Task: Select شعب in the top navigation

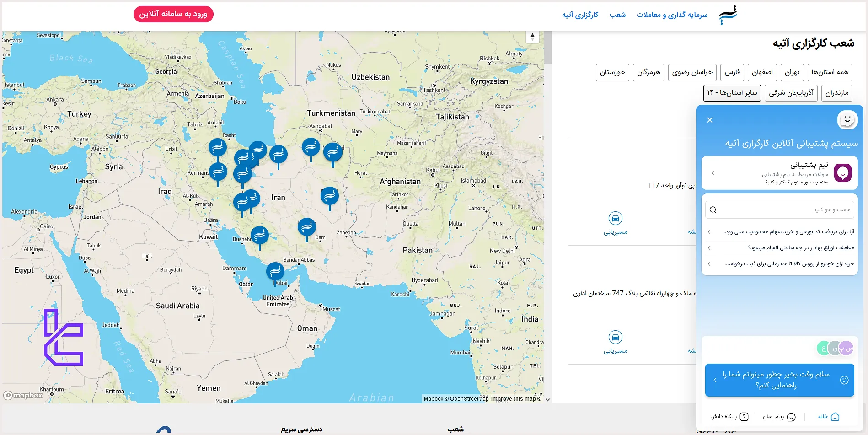Action: click(x=618, y=15)
